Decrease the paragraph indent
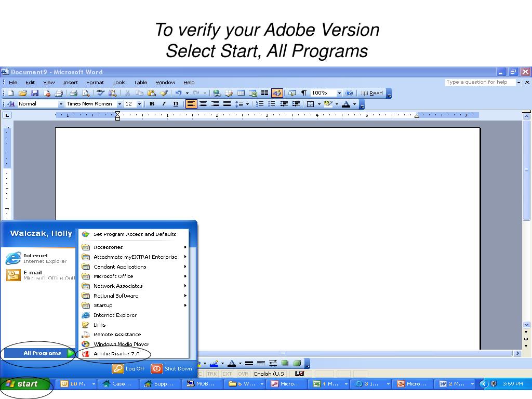 tap(284, 104)
